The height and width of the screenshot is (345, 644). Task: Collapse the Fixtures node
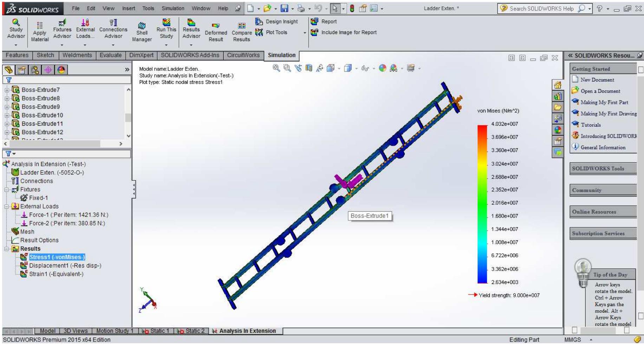pos(6,190)
